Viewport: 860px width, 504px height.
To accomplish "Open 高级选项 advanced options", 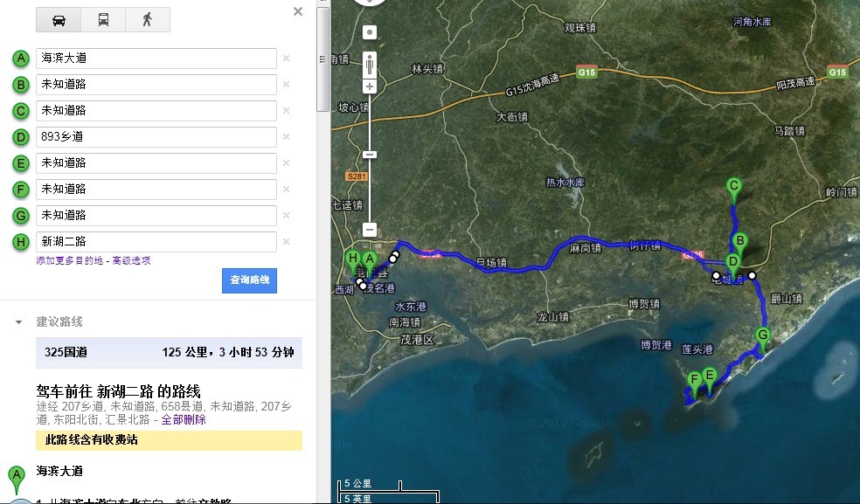I will 131,260.
